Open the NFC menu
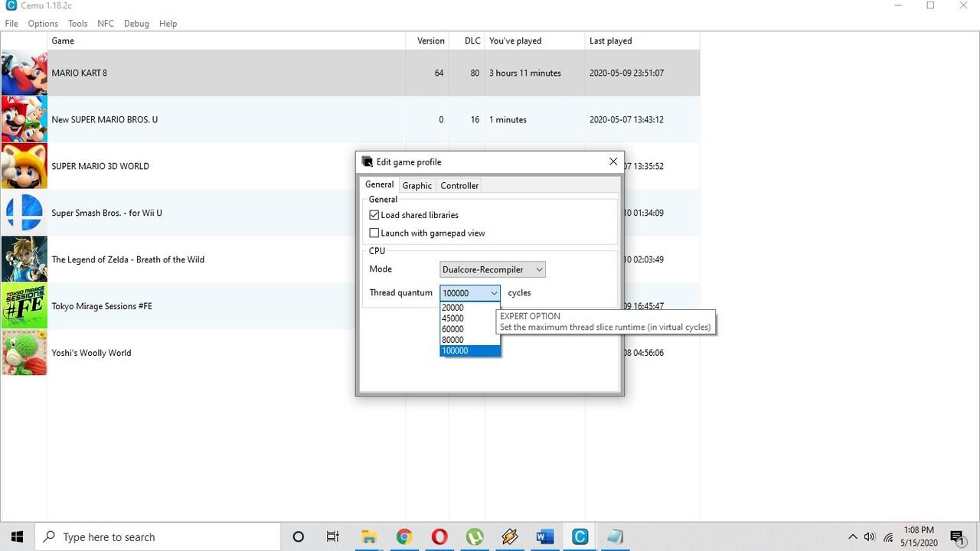The width and height of the screenshot is (980, 551). [x=106, y=23]
